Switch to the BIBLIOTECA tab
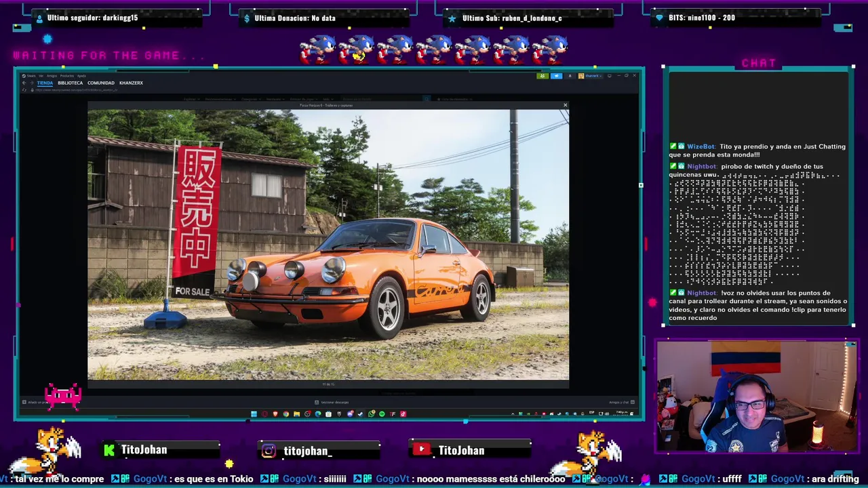The width and height of the screenshot is (868, 488). point(70,83)
